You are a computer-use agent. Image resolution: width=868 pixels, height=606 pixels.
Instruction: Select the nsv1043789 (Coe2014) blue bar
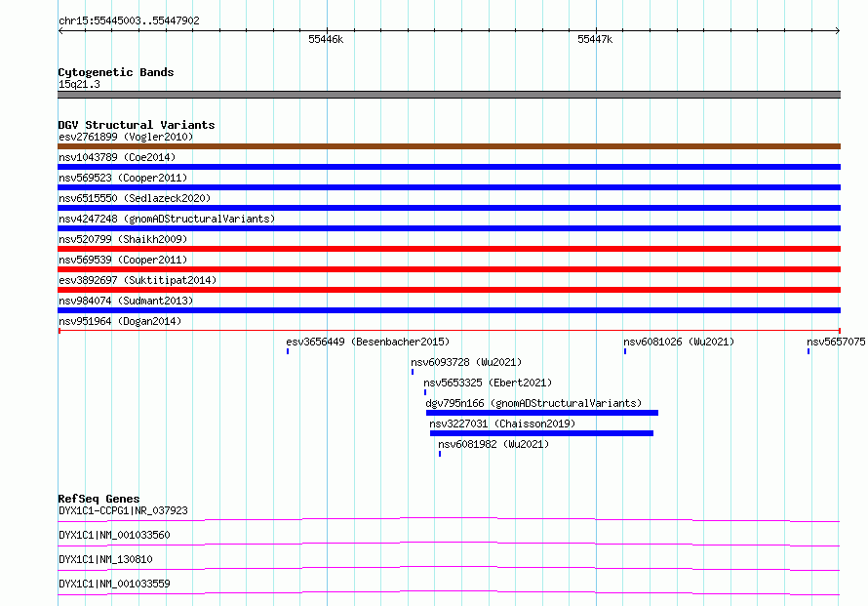449,167
